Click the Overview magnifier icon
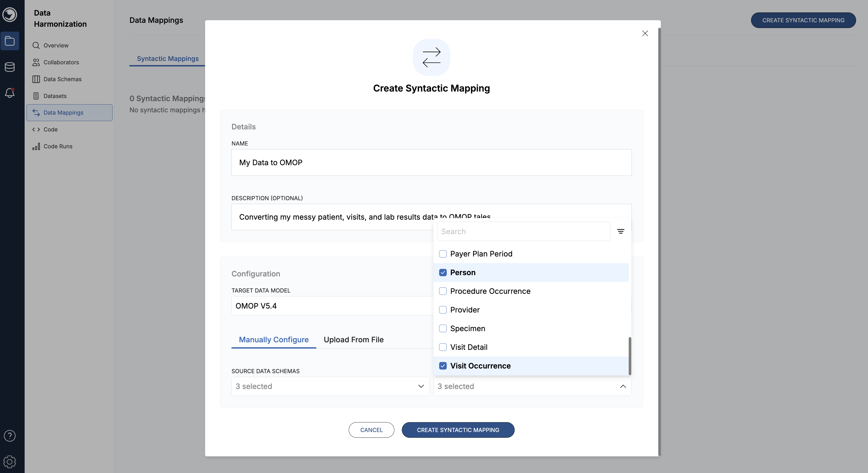Image resolution: width=868 pixels, height=473 pixels. [36, 45]
